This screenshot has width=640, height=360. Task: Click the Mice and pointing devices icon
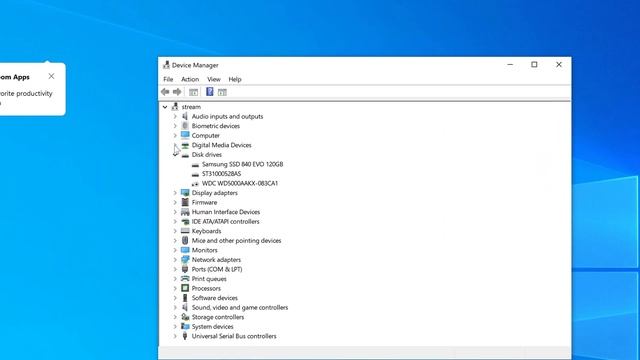tap(185, 240)
